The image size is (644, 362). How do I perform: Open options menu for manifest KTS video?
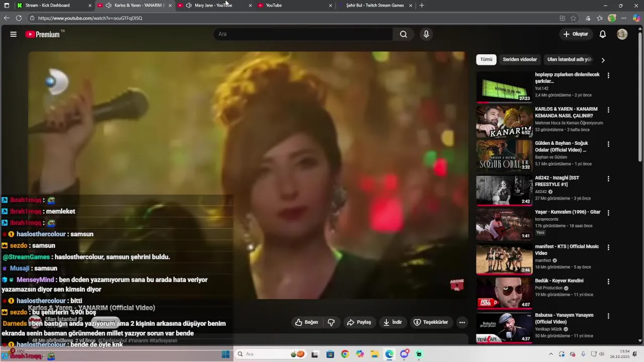pos(608,247)
